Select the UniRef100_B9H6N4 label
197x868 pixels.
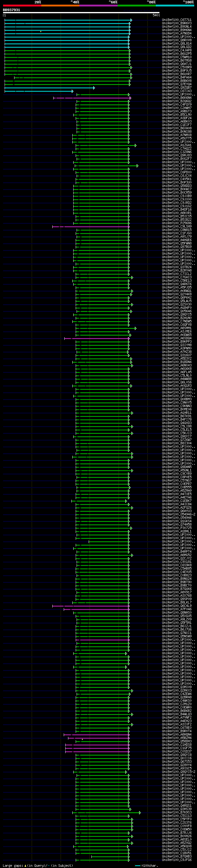click(x=176, y=30)
